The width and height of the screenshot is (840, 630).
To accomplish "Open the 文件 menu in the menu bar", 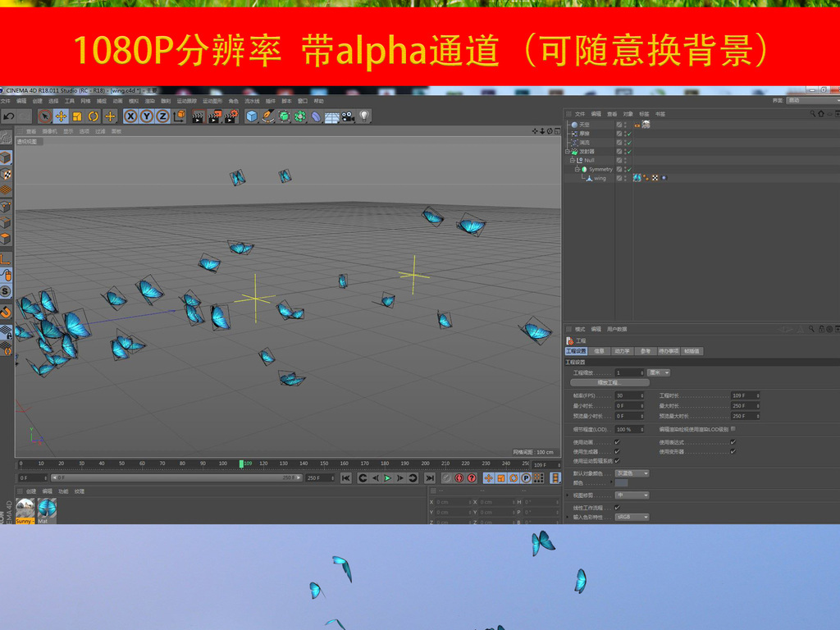I will 5,101.
